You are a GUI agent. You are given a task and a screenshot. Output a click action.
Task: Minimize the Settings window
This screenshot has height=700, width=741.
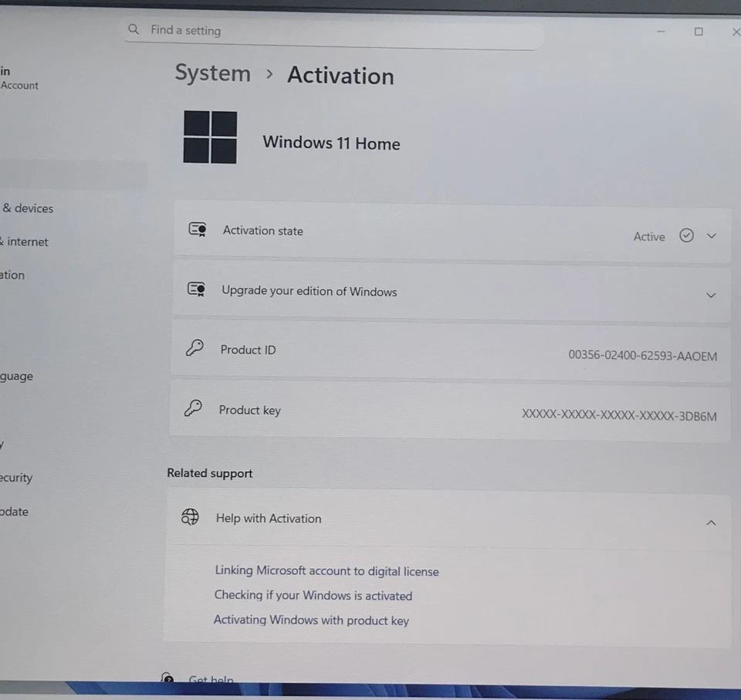(661, 31)
